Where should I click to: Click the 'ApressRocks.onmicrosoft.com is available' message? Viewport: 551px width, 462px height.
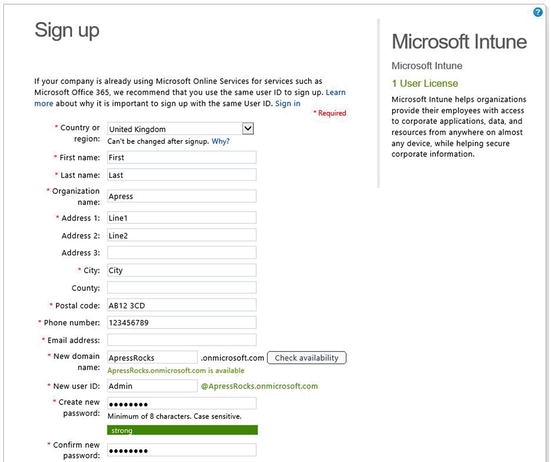point(176,370)
